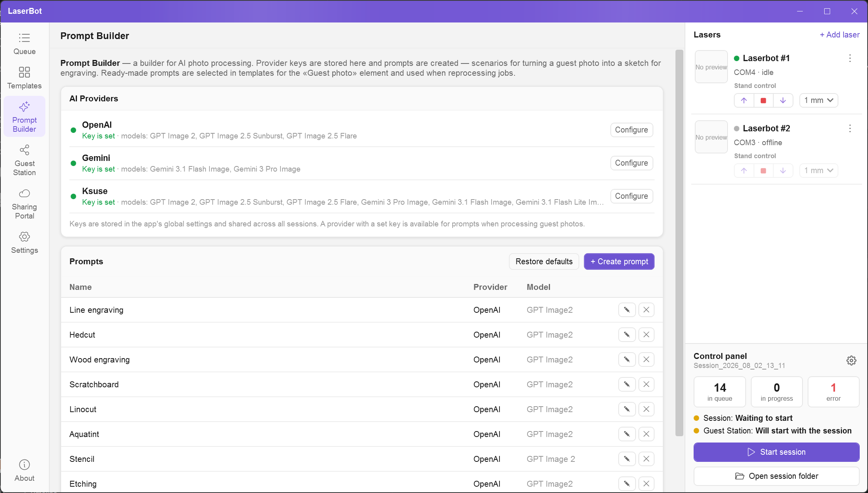Edit the Line engraving prompt
868x493 pixels.
tap(627, 310)
